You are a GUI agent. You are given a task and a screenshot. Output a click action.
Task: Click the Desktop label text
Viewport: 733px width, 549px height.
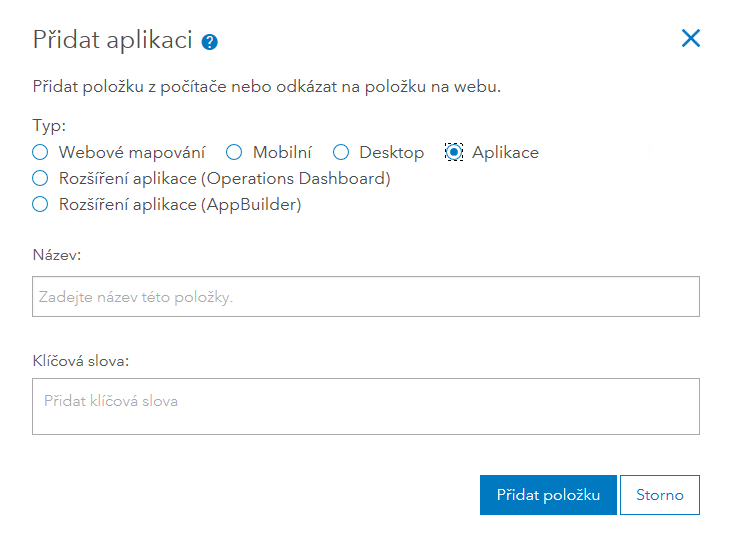point(392,153)
